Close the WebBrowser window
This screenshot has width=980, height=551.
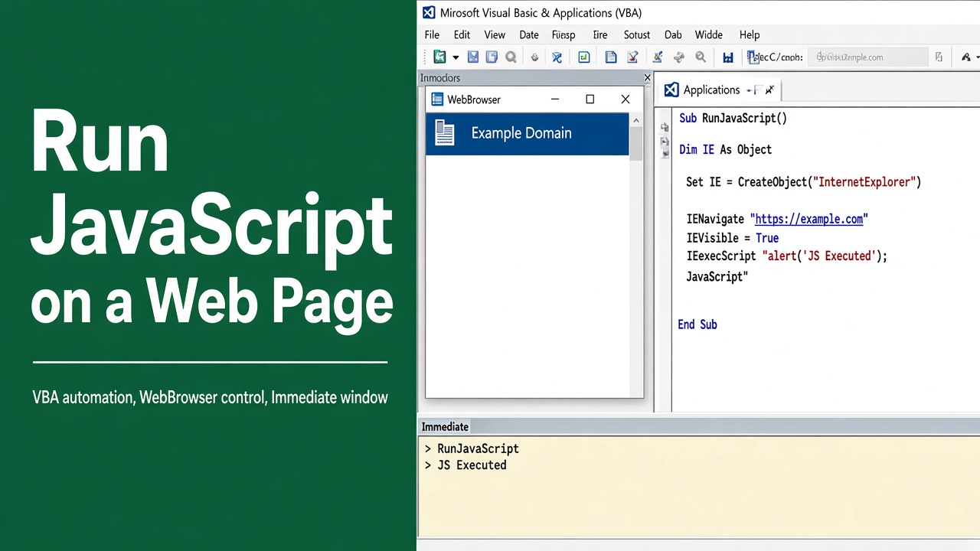click(626, 99)
